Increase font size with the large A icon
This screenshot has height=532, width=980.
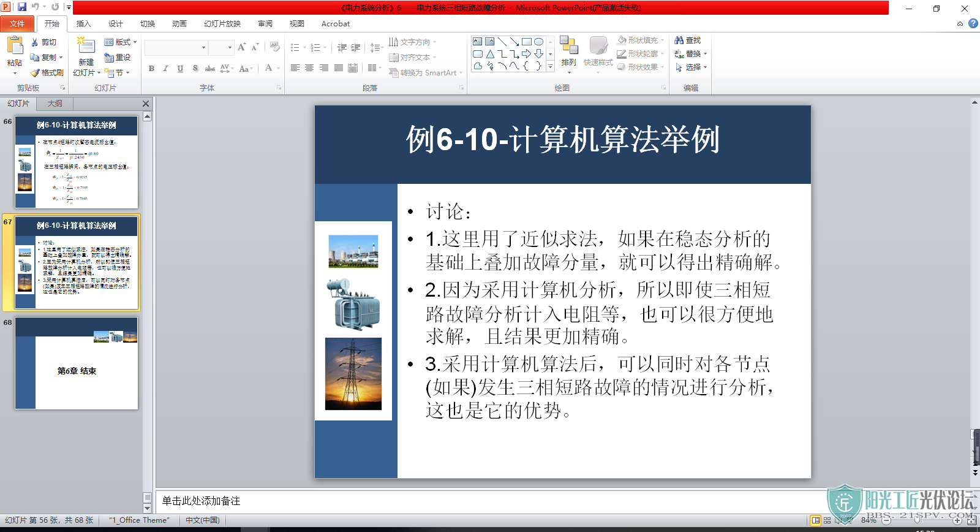pos(241,47)
